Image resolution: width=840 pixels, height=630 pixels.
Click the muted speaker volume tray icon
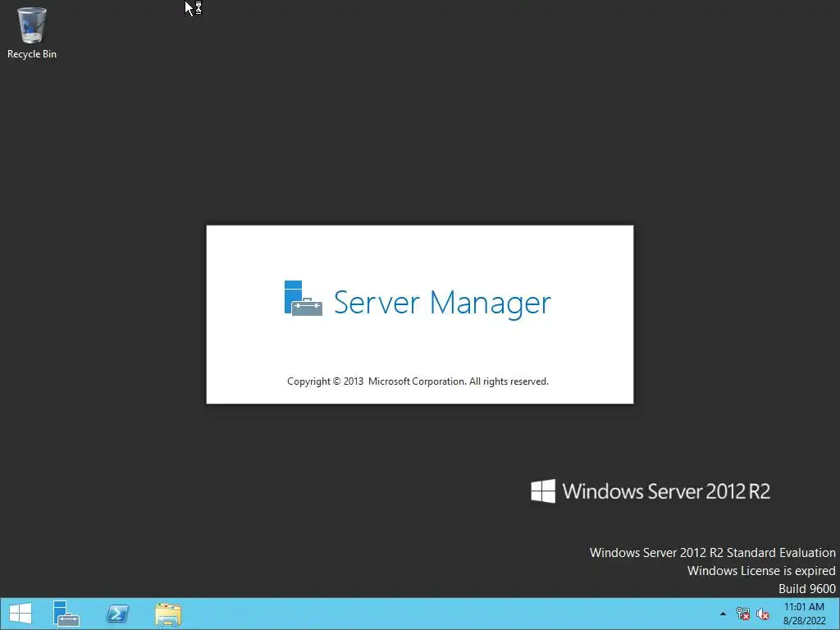[763, 614]
